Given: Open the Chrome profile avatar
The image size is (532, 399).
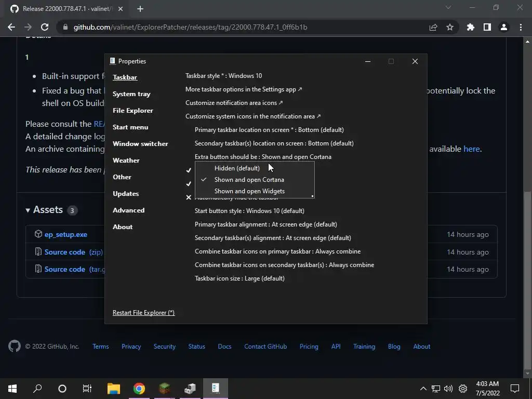Looking at the screenshot, I should (x=504, y=27).
